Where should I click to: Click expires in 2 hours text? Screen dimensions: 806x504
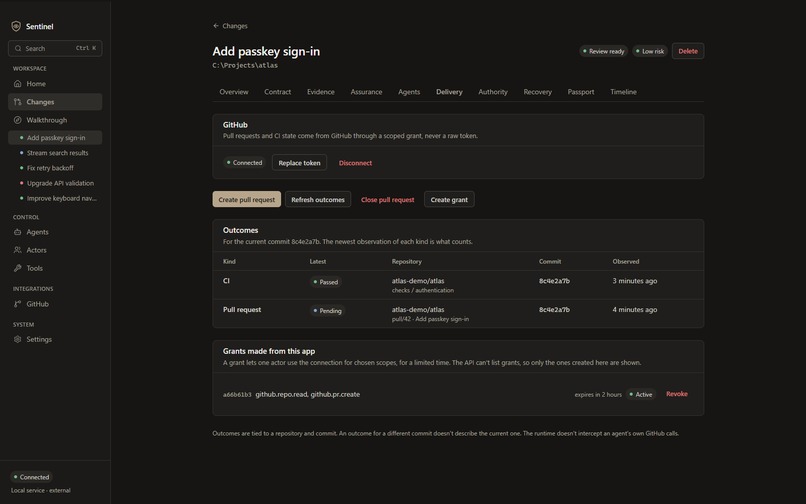click(598, 394)
